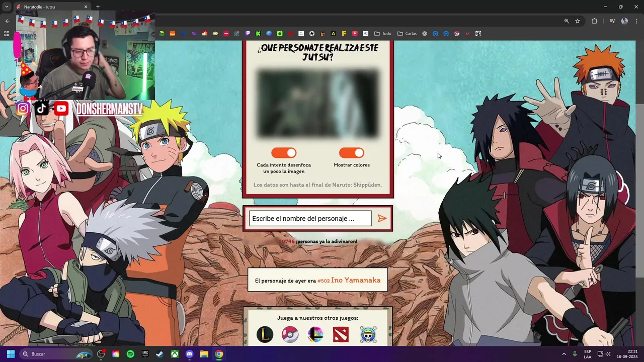644x362 pixels.
Task: Open the Twitch bookmark icon
Action: 248,34
